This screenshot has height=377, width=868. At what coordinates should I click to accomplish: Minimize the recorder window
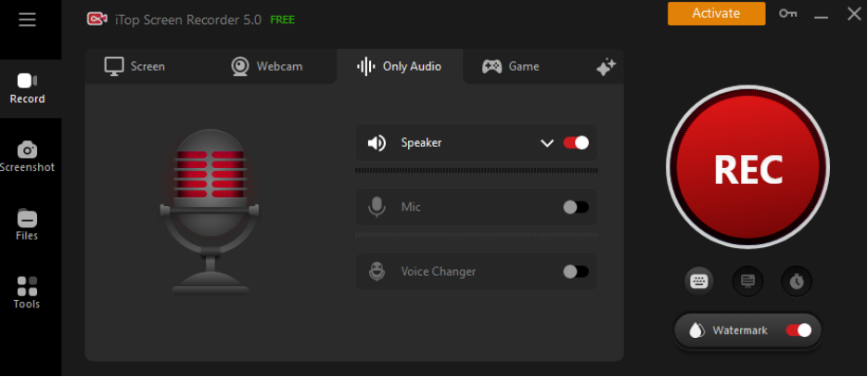[821, 16]
